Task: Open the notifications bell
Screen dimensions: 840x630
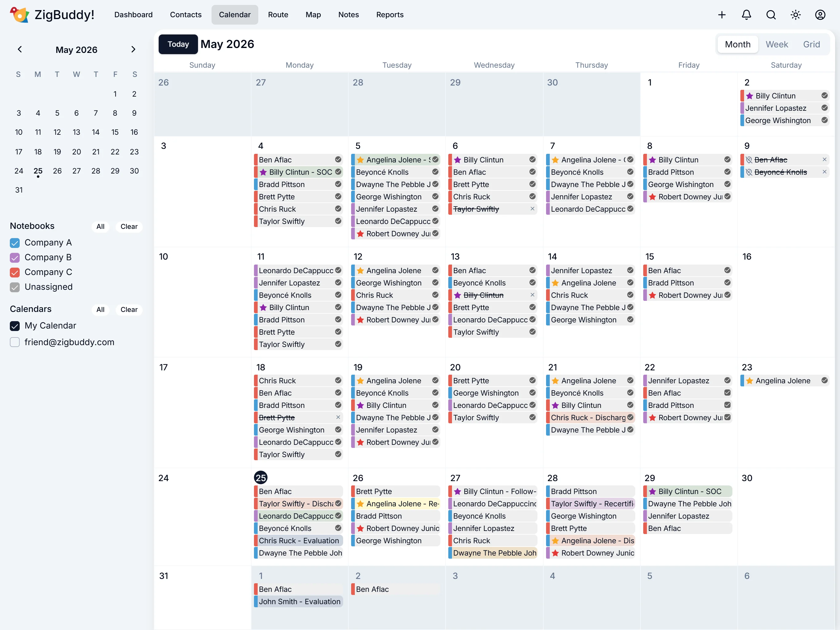Action: (746, 15)
